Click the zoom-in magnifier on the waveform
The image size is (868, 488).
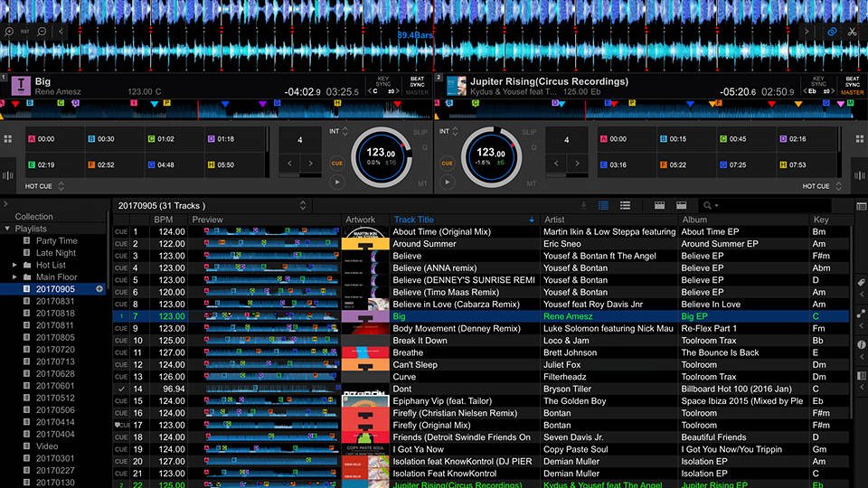[x=9, y=33]
